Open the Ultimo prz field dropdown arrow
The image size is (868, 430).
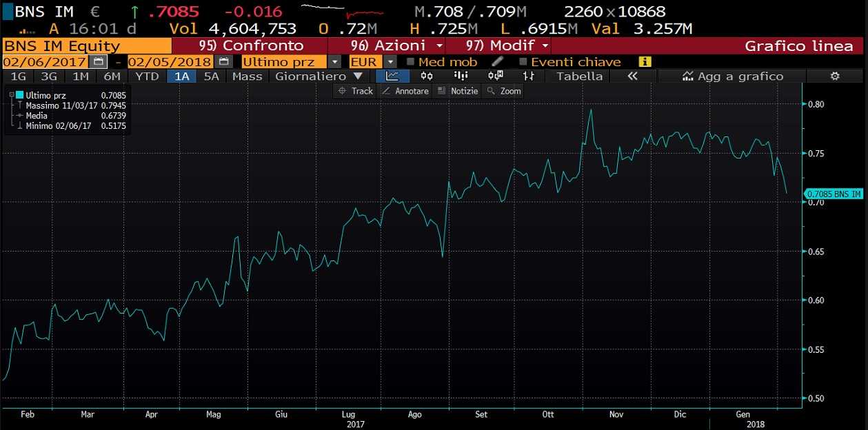click(x=334, y=62)
